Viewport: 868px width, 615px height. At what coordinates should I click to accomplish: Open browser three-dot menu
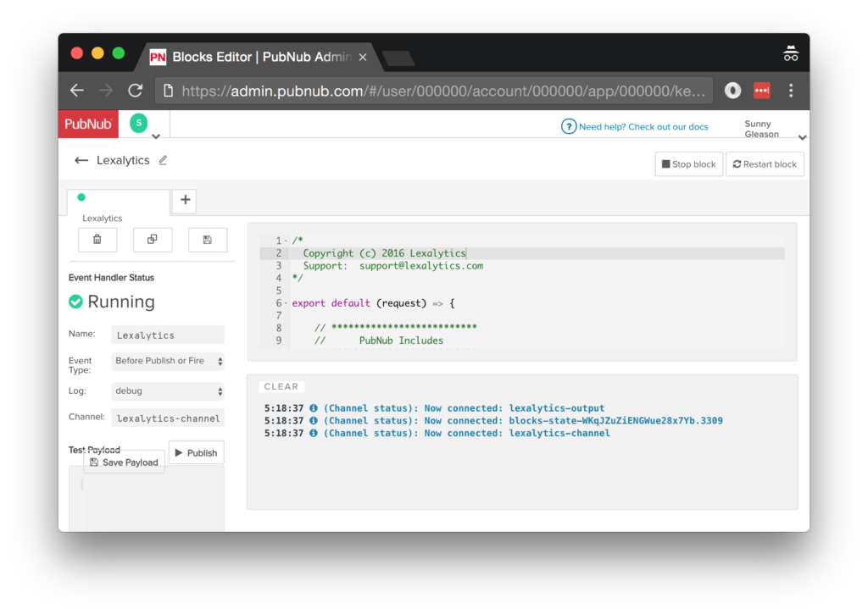[x=790, y=91]
